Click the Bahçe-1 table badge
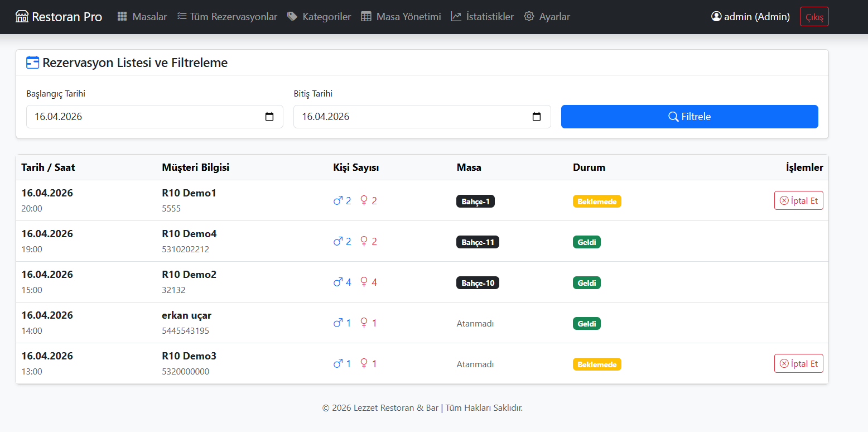868x432 pixels. coord(475,201)
